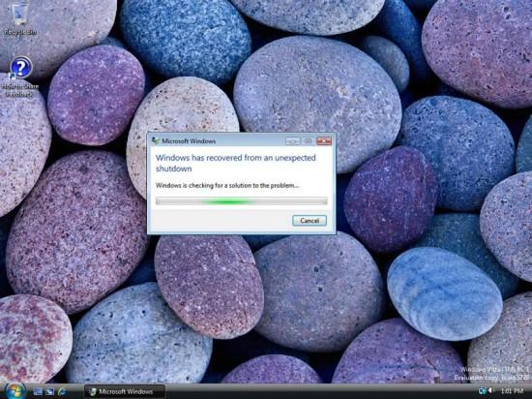The image size is (532, 399).
Task: Open the Recycle Bin desktop icon
Action: [x=19, y=17]
